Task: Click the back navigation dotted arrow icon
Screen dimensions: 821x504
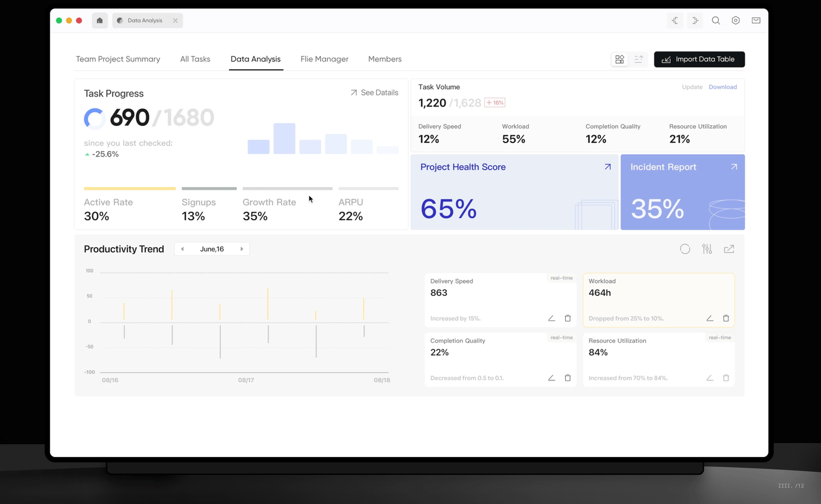Action: coord(675,21)
